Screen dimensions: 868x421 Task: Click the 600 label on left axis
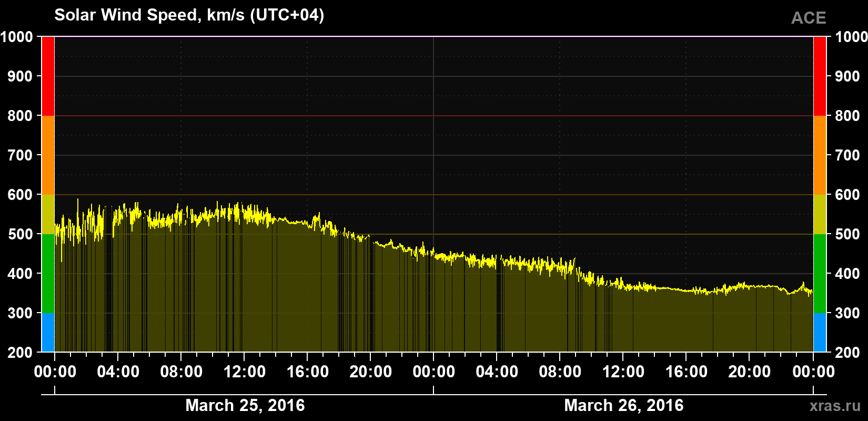click(x=20, y=195)
